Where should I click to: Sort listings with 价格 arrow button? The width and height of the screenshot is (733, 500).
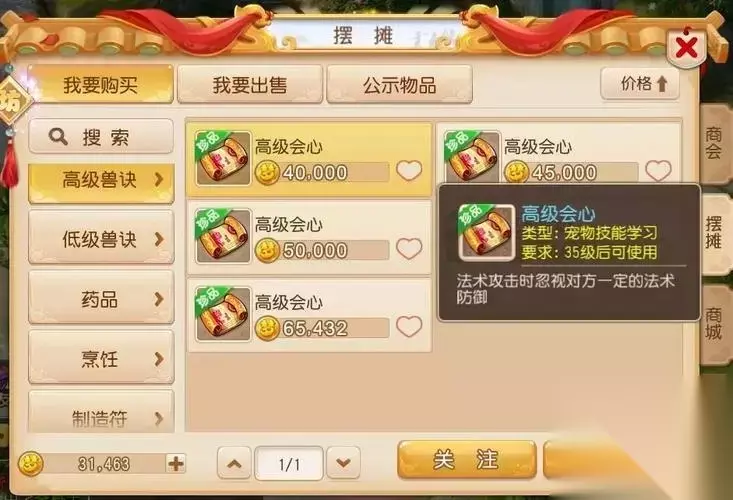(x=640, y=84)
